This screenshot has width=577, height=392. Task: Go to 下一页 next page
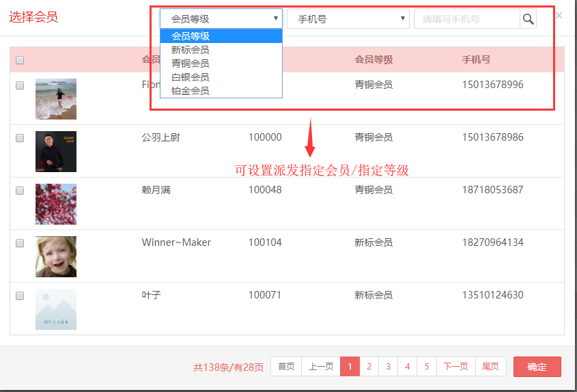click(x=455, y=367)
